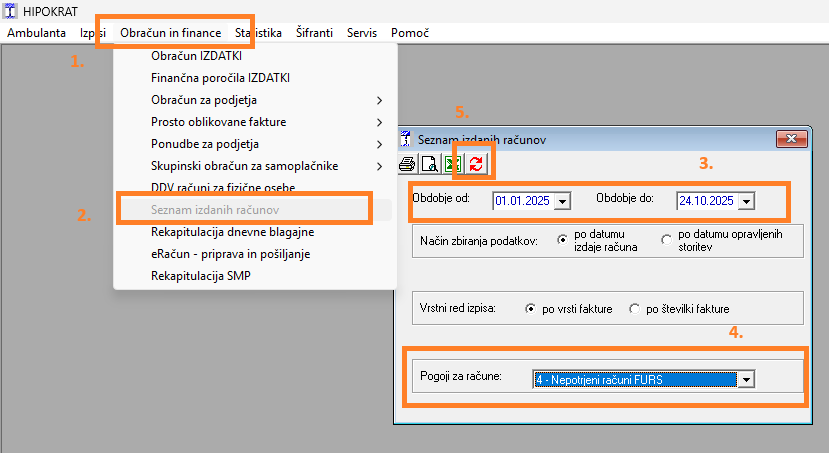Open print preview with magnifier page icon
The height and width of the screenshot is (453, 829).
[x=426, y=165]
